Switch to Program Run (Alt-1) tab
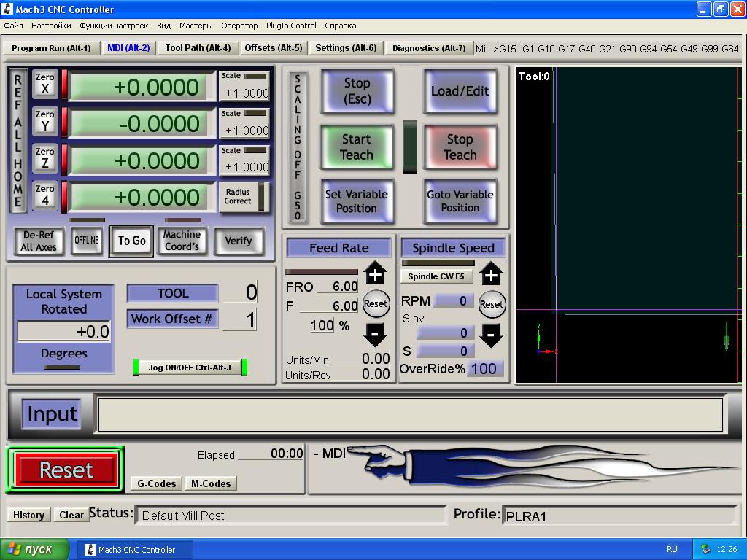 click(51, 48)
